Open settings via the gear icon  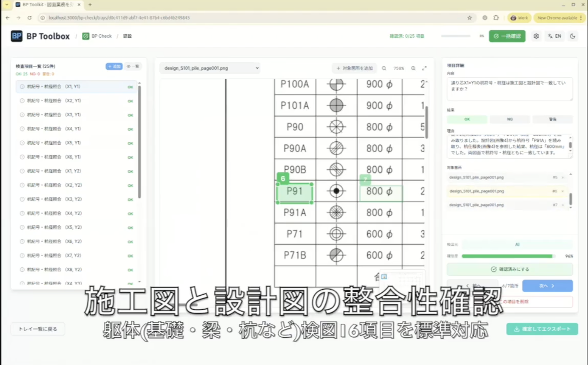pos(536,36)
